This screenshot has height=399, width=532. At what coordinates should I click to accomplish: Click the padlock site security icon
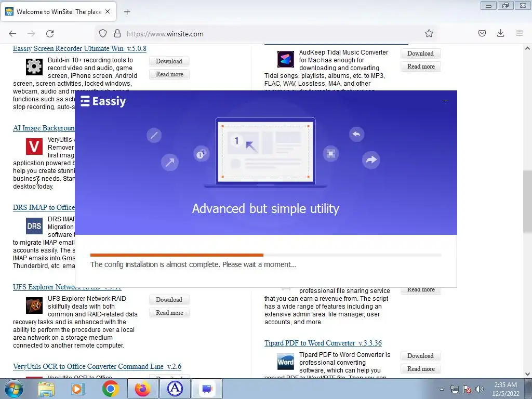coord(117,34)
